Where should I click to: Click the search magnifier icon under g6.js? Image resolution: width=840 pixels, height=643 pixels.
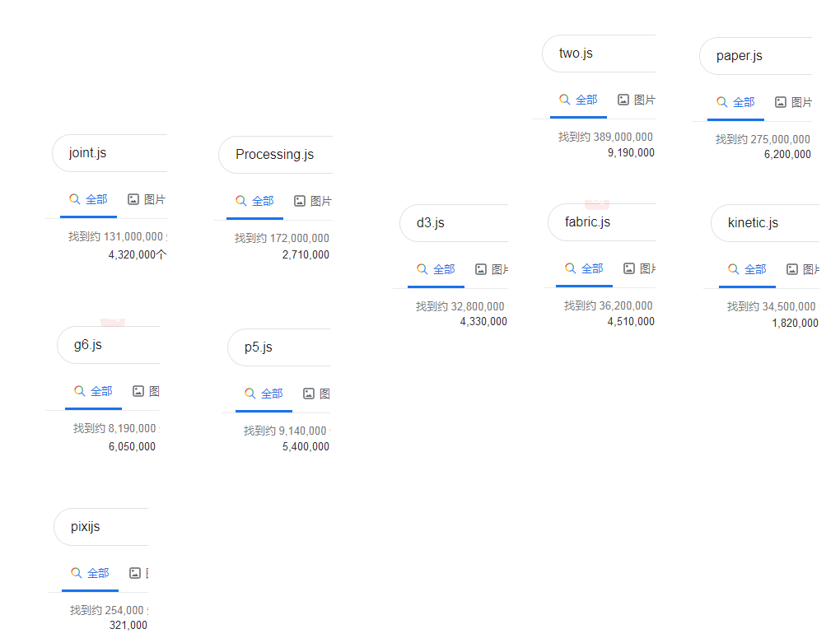[79, 391]
